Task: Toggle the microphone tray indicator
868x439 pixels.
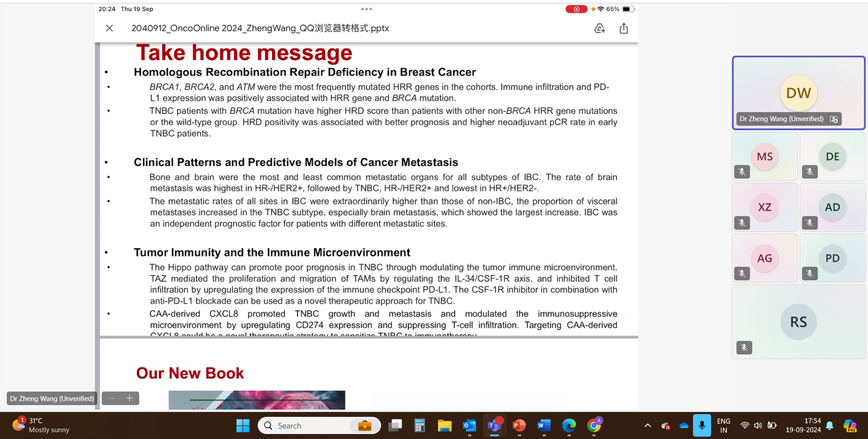Action: pyautogui.click(x=702, y=425)
